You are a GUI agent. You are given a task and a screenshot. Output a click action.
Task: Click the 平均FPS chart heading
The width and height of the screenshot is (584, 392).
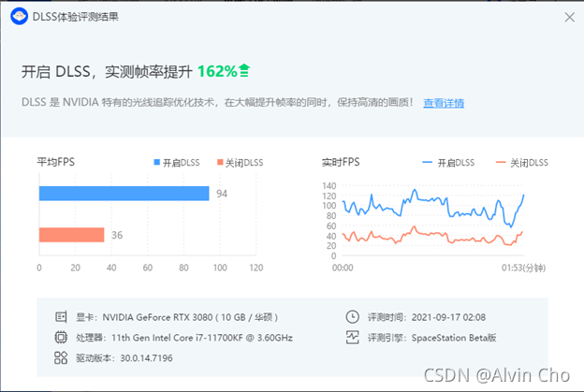coord(55,162)
